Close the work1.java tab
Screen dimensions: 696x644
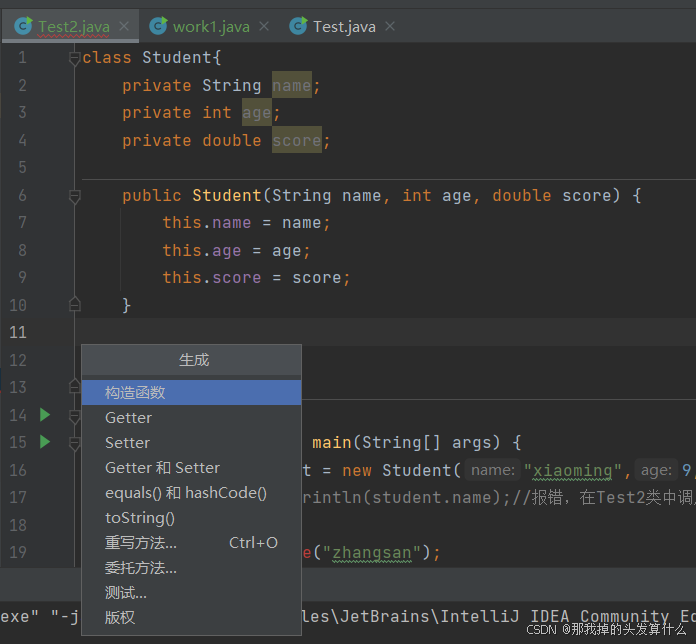(264, 26)
